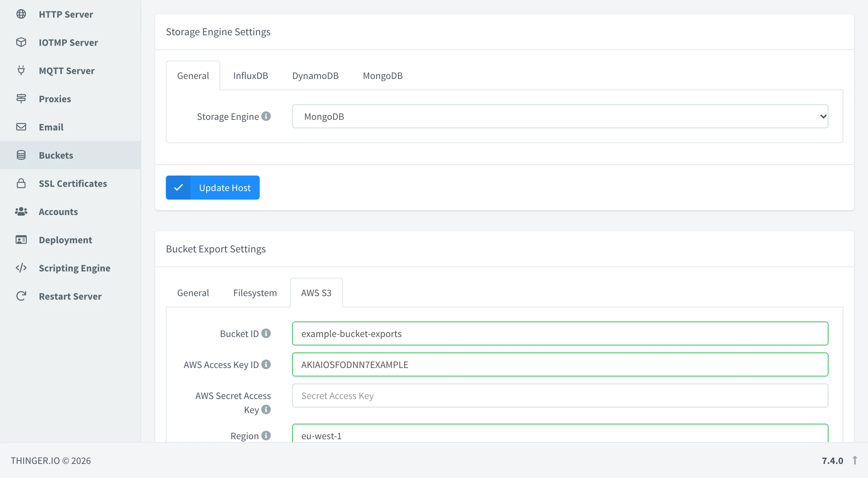Open HTTP Server settings in sidebar

tap(71, 14)
